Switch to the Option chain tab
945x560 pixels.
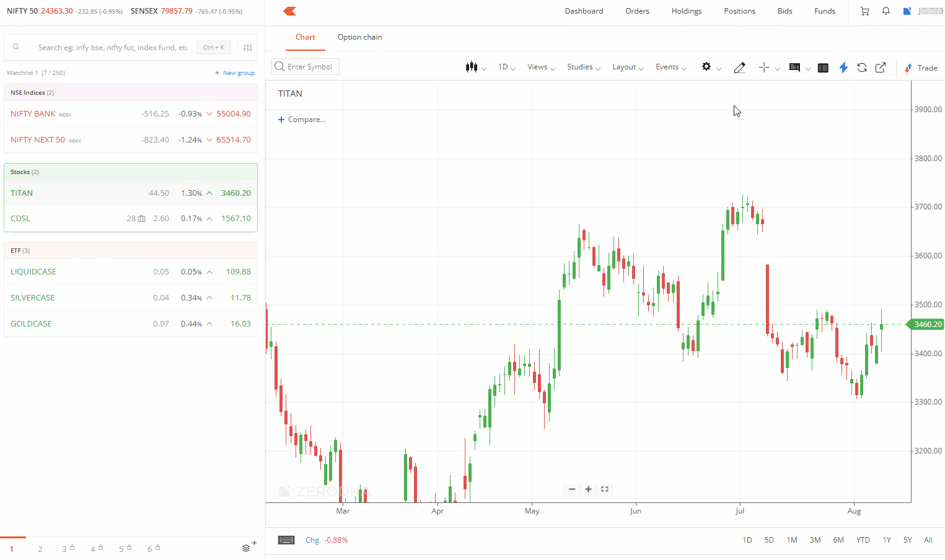359,37
